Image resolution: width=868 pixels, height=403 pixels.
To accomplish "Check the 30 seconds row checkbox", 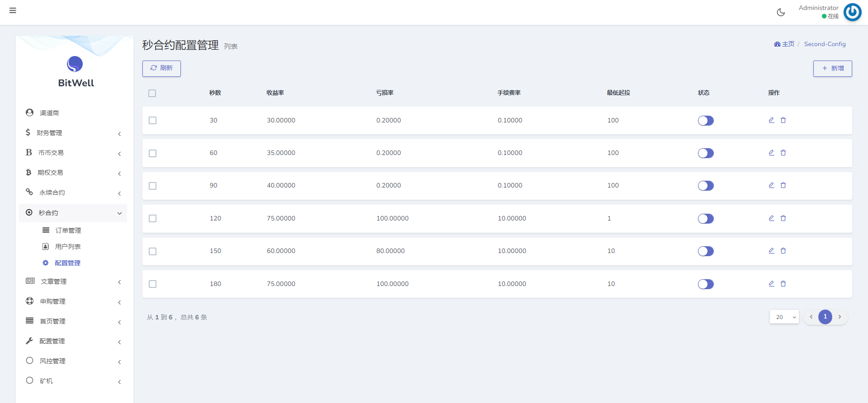I will coord(153,121).
